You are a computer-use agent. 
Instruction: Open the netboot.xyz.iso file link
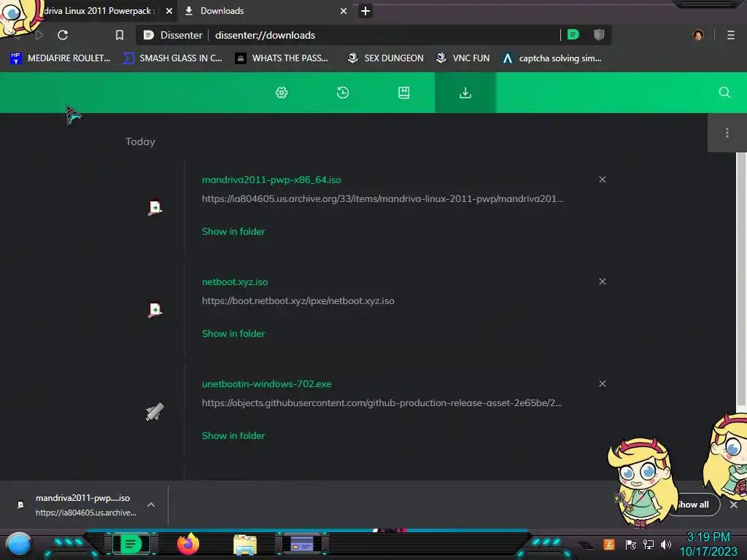(235, 282)
